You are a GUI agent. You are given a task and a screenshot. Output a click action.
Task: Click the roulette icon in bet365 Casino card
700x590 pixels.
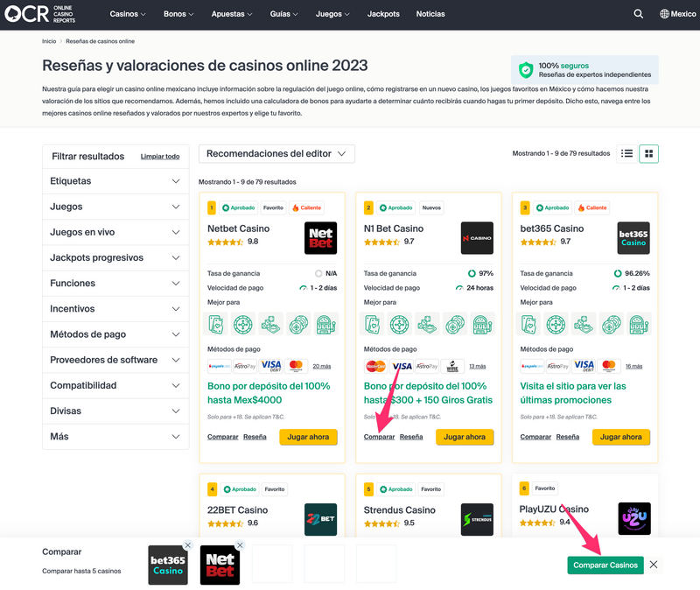556,325
